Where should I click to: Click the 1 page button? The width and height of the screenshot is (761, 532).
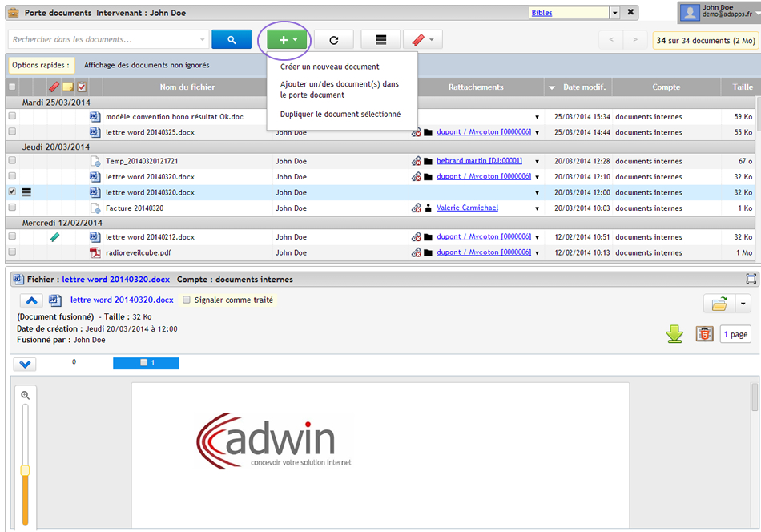coord(735,334)
